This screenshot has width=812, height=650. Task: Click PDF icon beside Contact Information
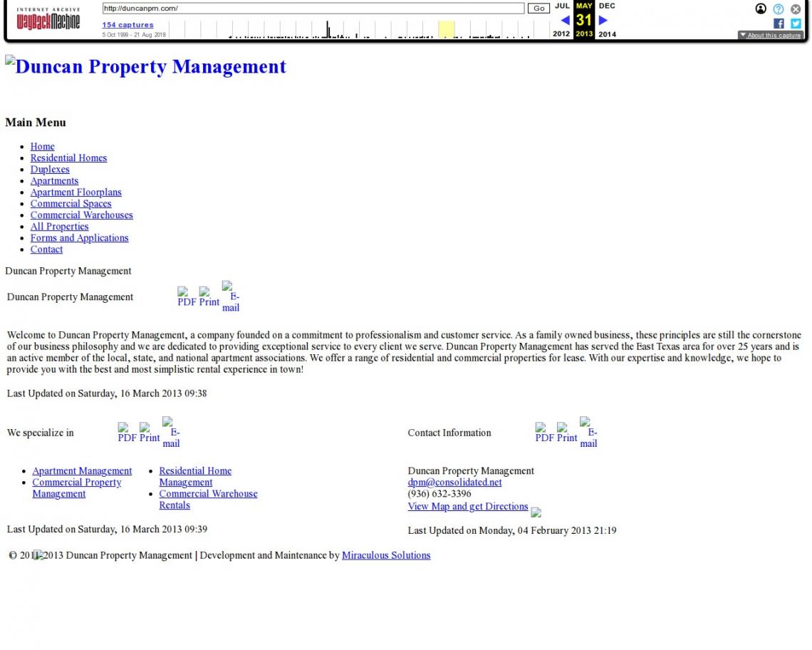545,433
